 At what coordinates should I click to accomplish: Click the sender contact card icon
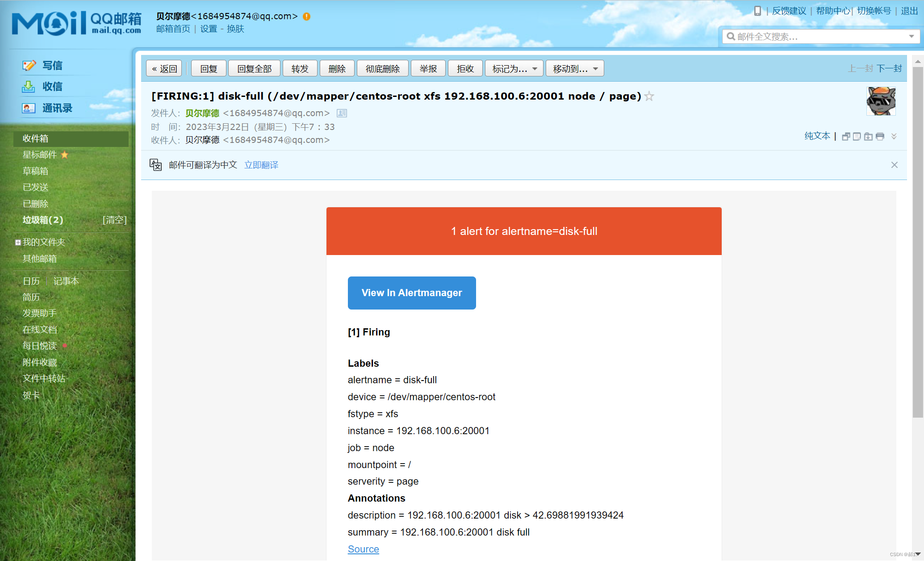point(342,113)
